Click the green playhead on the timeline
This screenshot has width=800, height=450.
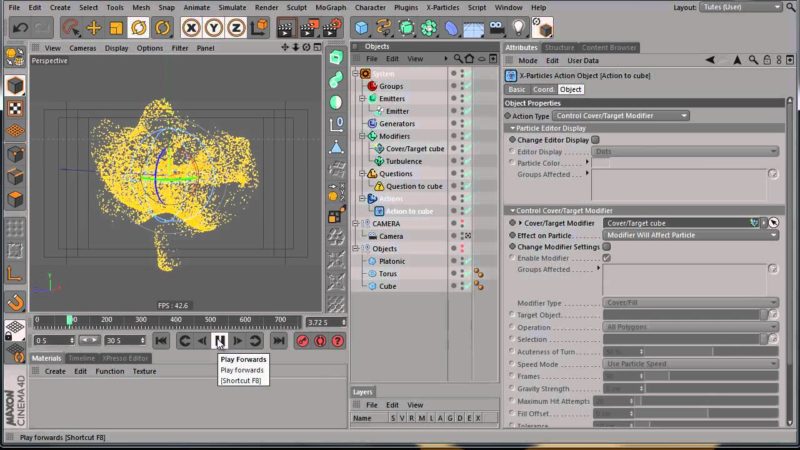click(x=70, y=320)
